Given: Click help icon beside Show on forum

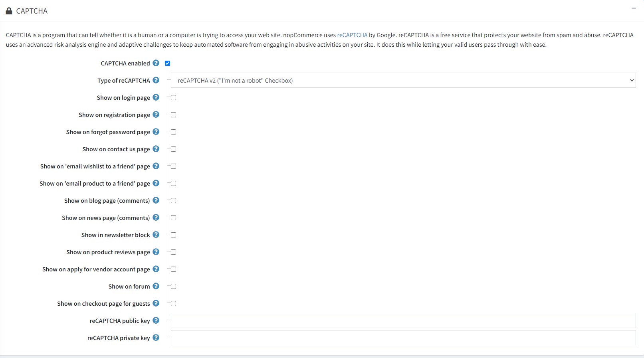Looking at the screenshot, I should pos(156,286).
